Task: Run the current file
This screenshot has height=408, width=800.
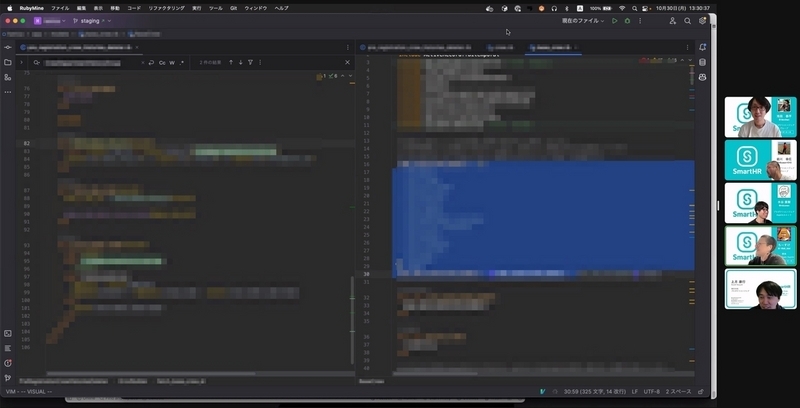Action: click(614, 21)
